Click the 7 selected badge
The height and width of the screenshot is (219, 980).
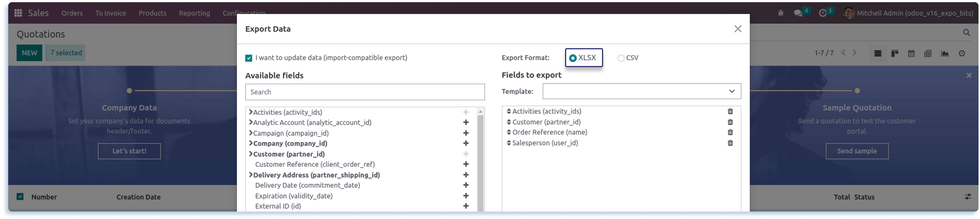coord(66,53)
